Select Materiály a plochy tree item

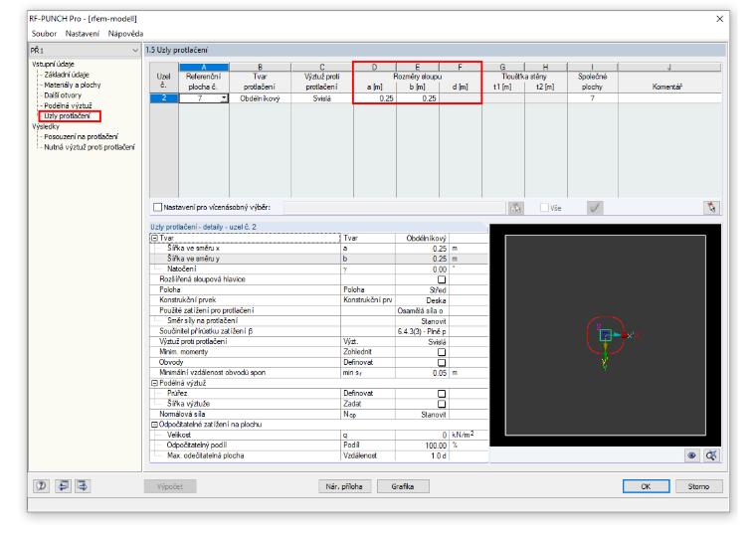73,85
